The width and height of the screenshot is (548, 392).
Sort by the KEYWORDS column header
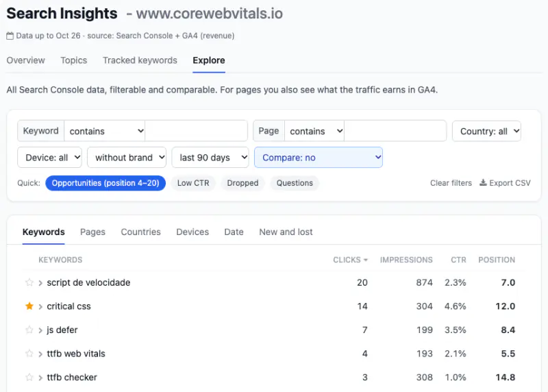click(x=60, y=260)
